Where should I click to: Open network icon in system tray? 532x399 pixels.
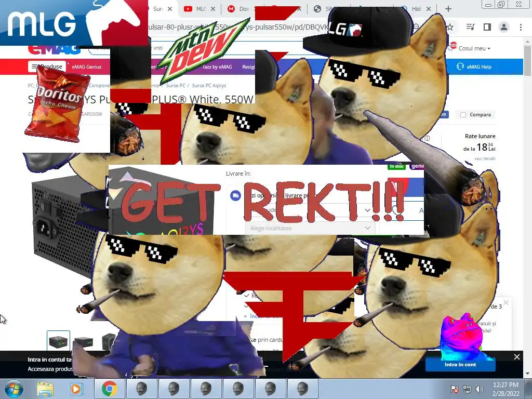coord(467,389)
